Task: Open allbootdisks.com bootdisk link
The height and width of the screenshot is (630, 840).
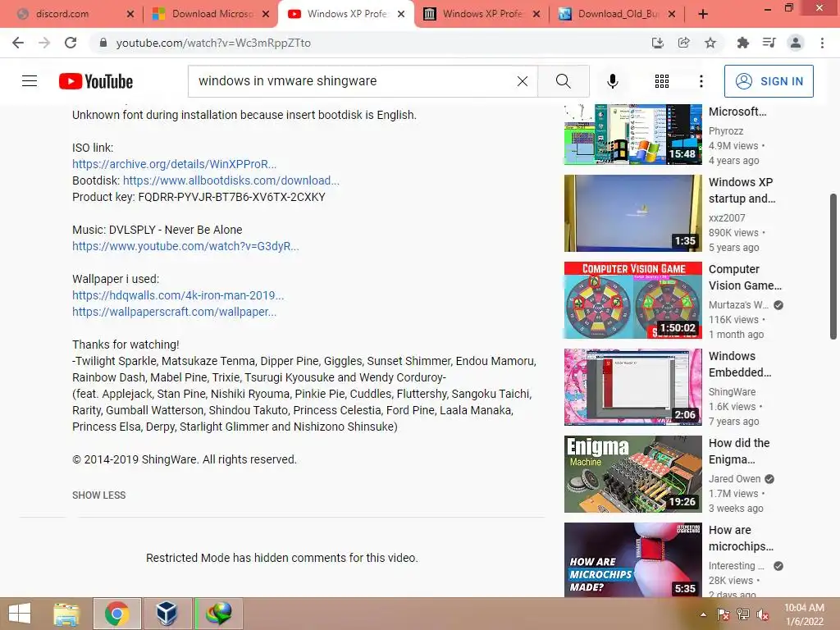Action: coord(231,180)
